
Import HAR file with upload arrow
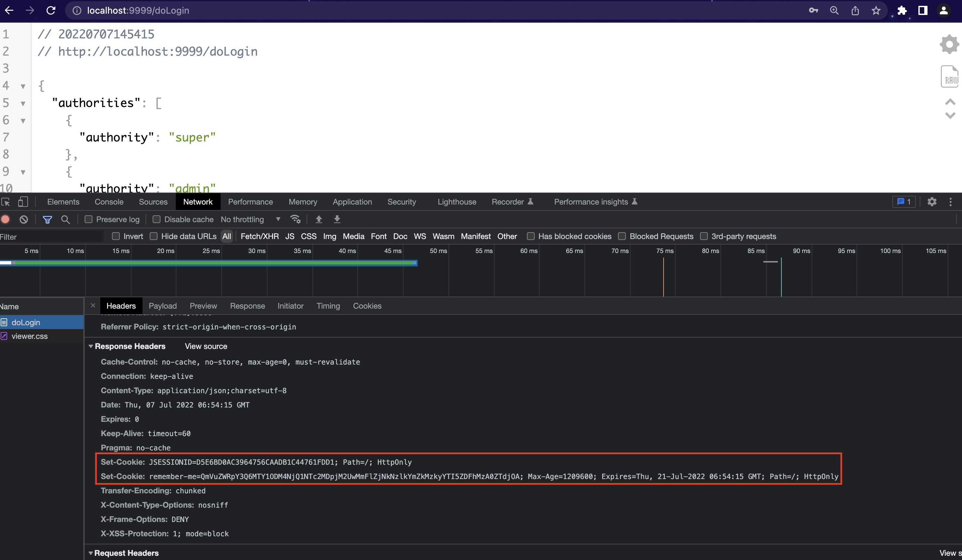[319, 219]
